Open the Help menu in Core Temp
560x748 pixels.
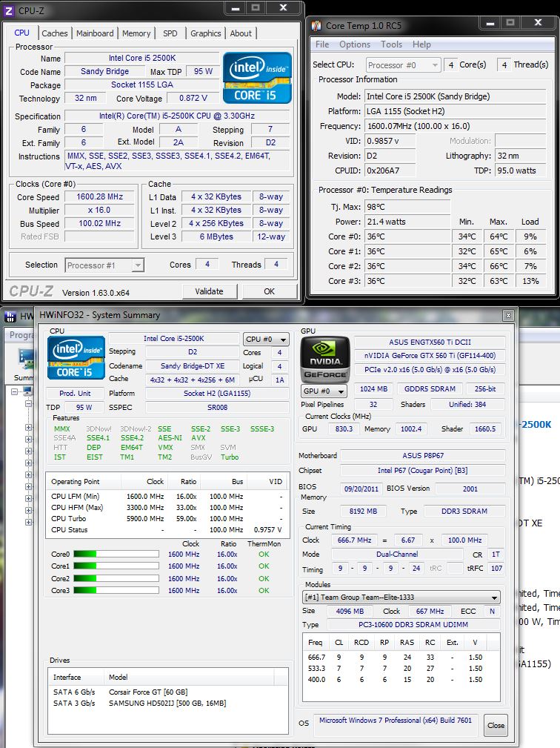point(421,44)
